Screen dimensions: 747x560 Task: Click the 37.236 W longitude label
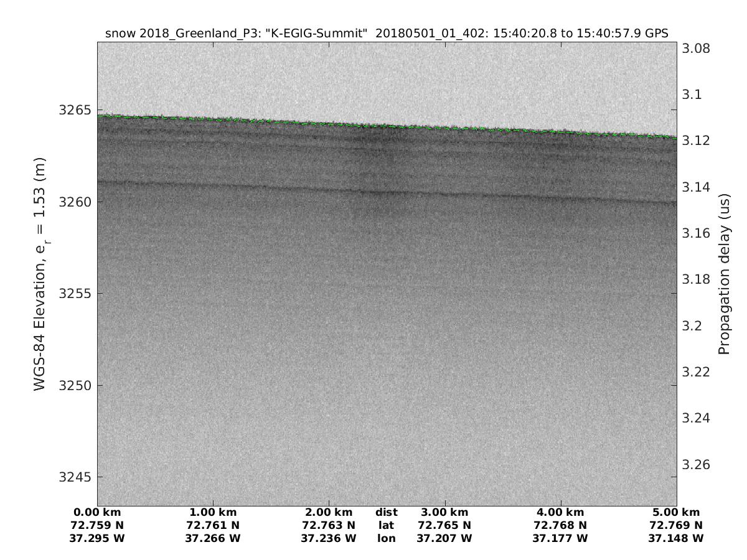(x=329, y=538)
